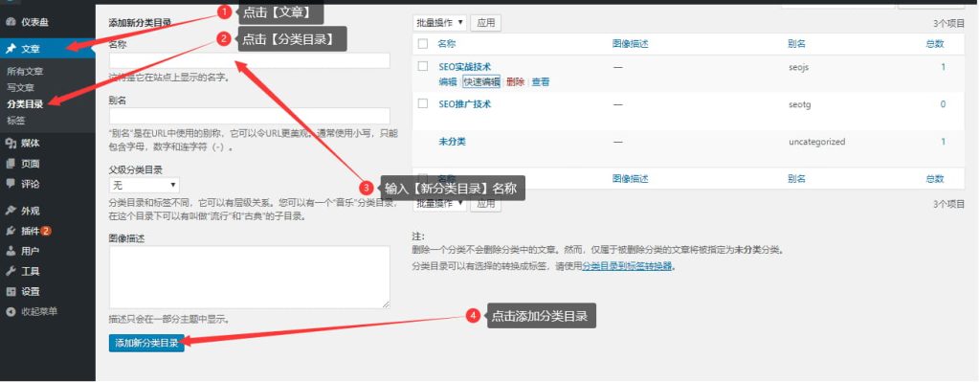
Task: Click the 用户 users icon
Action: pos(11,252)
